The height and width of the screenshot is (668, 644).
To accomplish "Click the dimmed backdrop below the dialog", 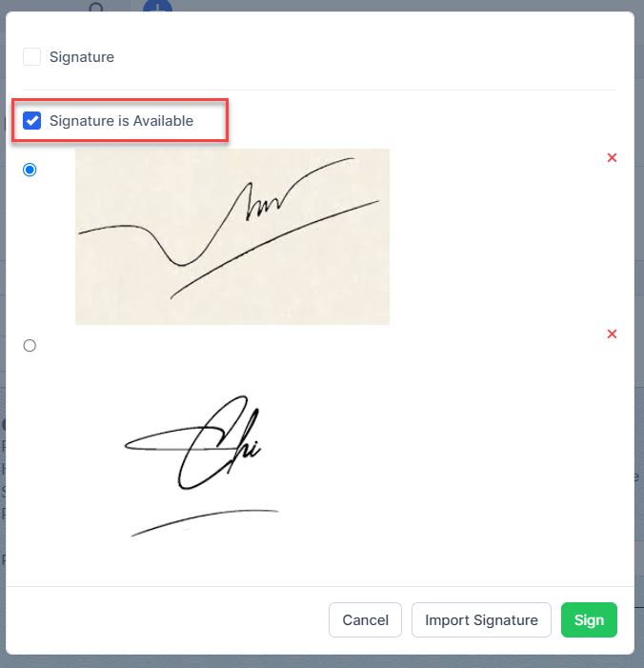I will pos(322,661).
